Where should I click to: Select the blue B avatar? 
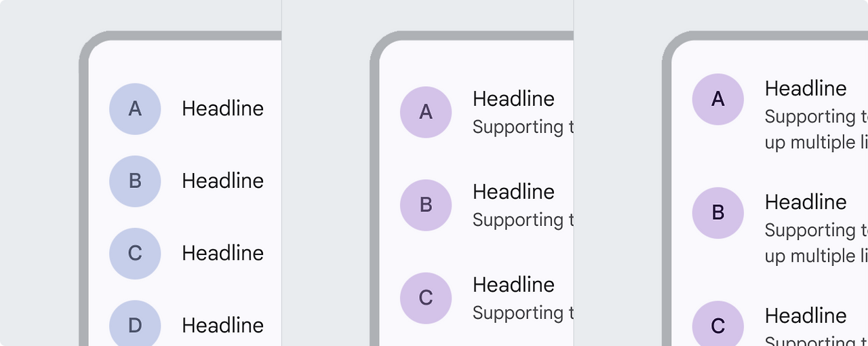[135, 181]
